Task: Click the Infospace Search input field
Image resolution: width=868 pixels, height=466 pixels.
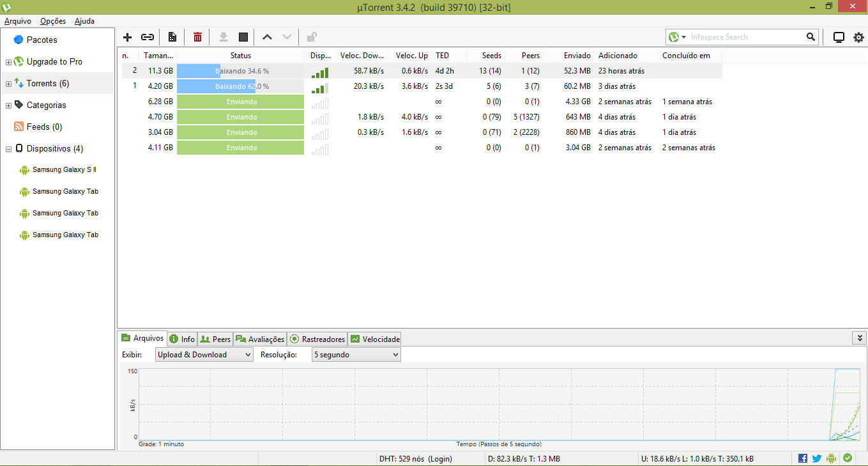Action: 746,37
